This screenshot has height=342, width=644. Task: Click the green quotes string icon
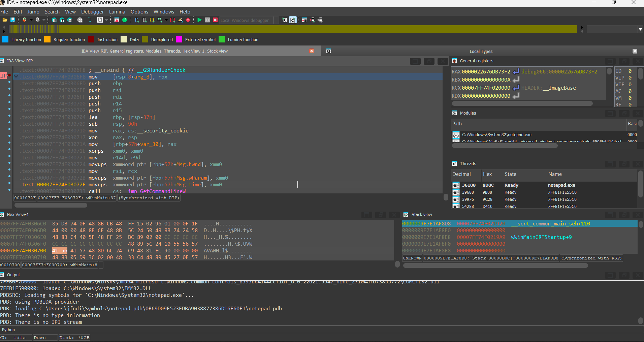pyautogui.click(x=159, y=20)
